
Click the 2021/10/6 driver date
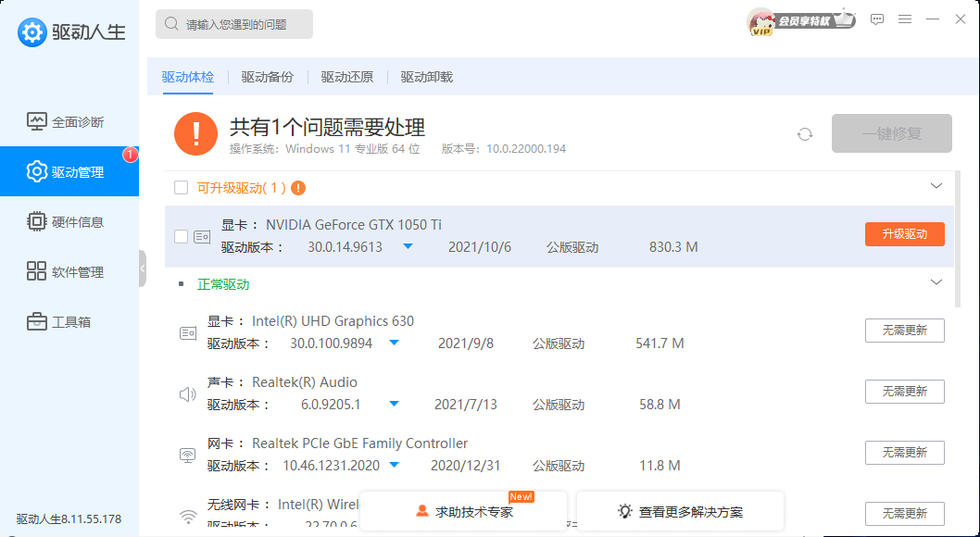480,247
